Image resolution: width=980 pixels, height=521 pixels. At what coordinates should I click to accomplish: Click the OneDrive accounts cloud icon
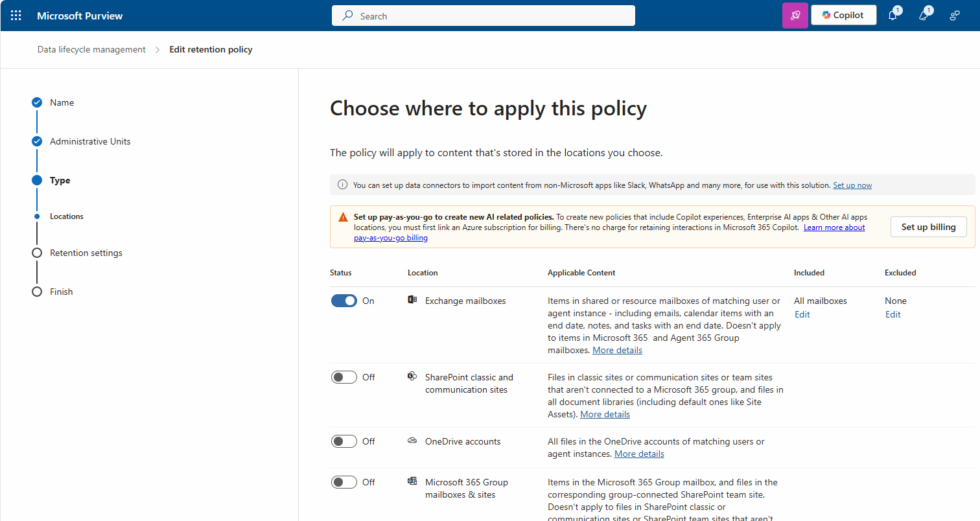(x=412, y=441)
